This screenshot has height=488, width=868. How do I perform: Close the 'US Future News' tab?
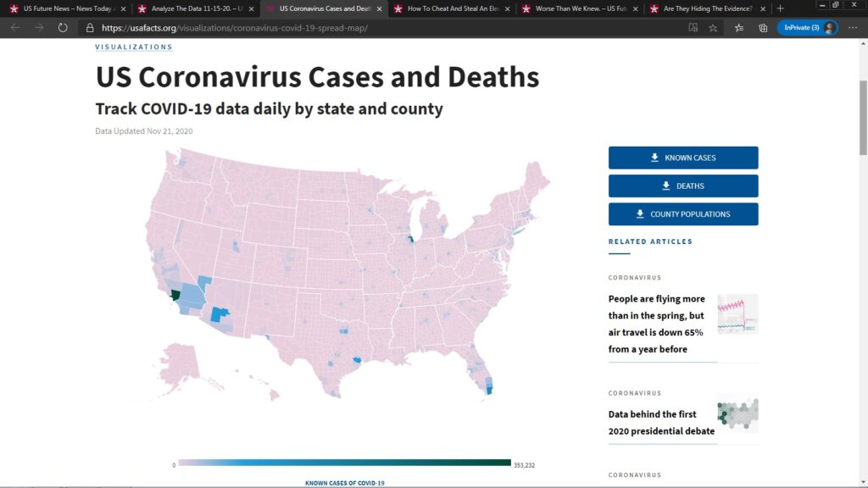[x=123, y=8]
